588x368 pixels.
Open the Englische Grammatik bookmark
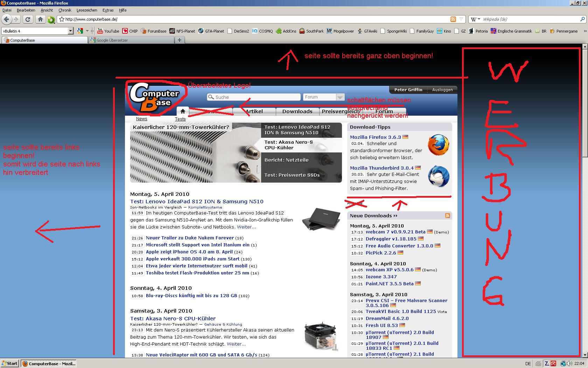511,31
